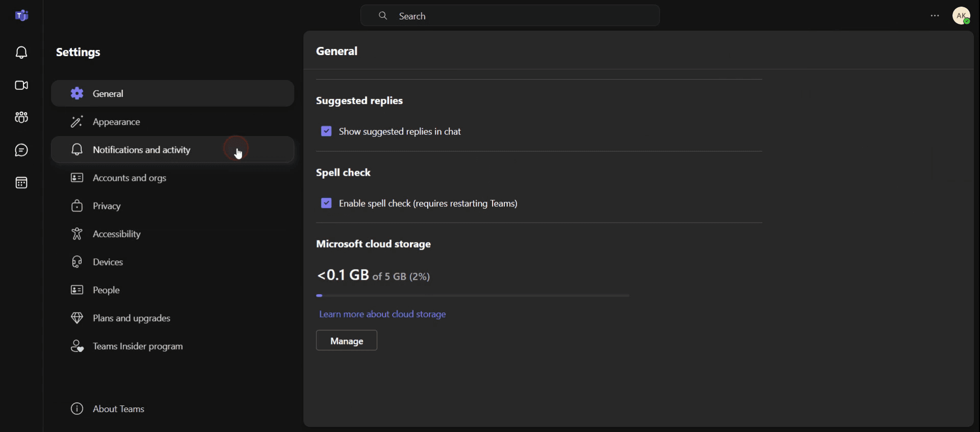Open Meet via the video camera icon
Image resolution: width=980 pixels, height=432 pixels.
click(21, 85)
